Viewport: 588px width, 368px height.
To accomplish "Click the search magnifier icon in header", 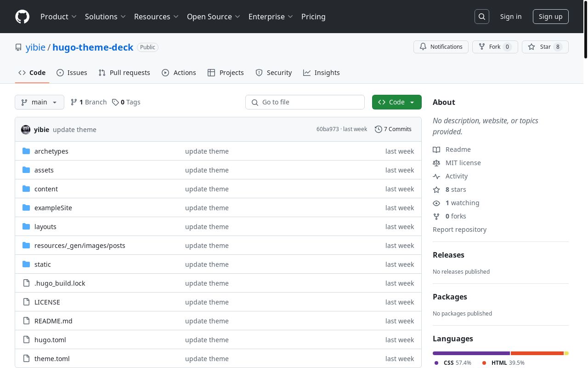I will 482,17.
